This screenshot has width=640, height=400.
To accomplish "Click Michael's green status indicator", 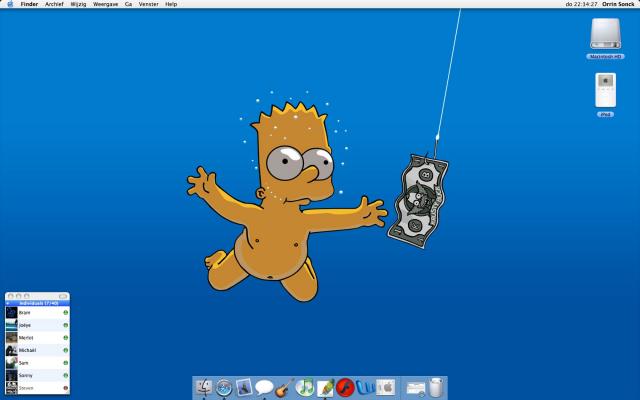I will coord(65,350).
